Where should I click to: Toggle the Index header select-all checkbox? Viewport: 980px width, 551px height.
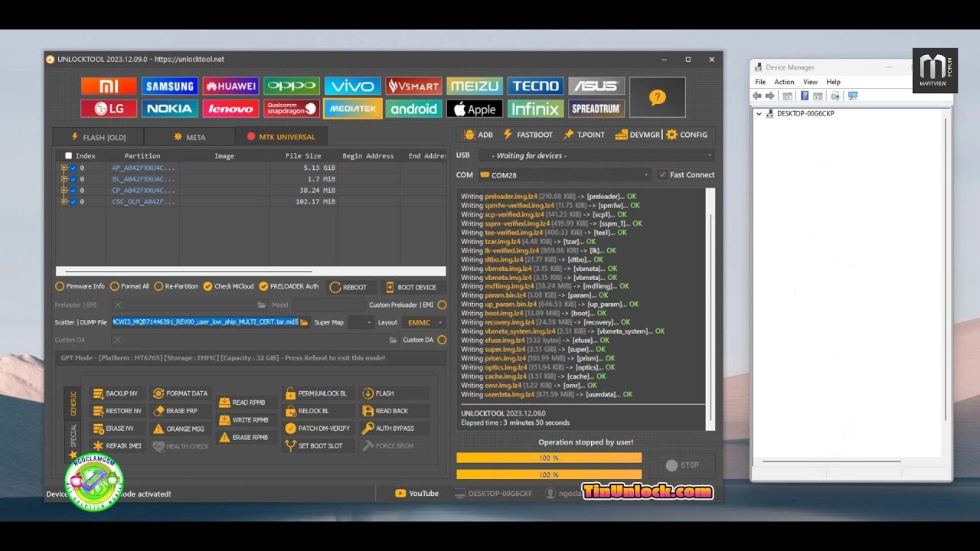coord(68,156)
